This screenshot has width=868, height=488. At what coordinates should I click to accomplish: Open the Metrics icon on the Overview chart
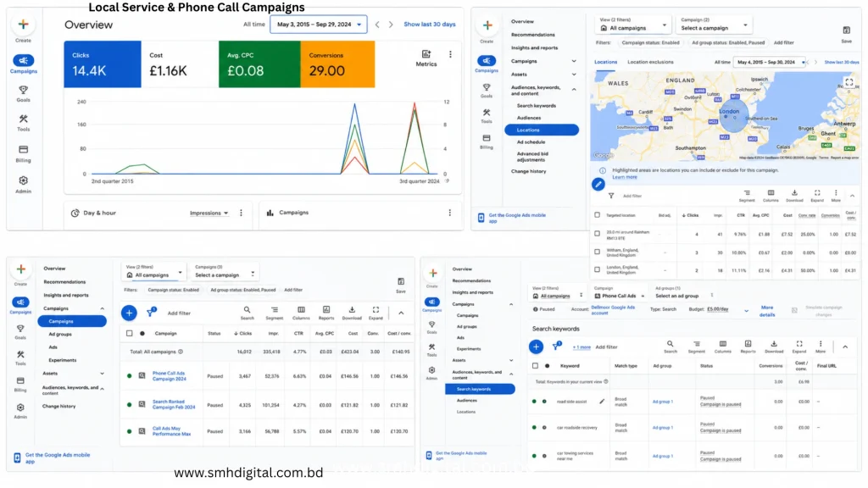click(x=426, y=54)
